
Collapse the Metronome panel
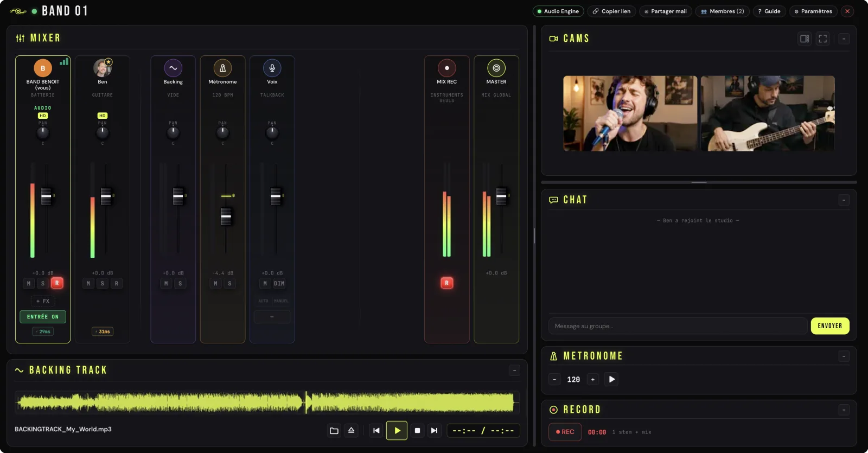pos(844,356)
